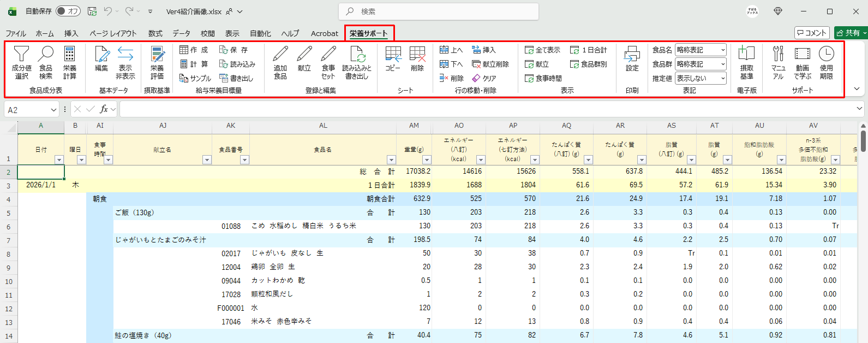Click 読み込み in 給与栄養目標量 group
This screenshot has height=343, width=868.
click(237, 64)
